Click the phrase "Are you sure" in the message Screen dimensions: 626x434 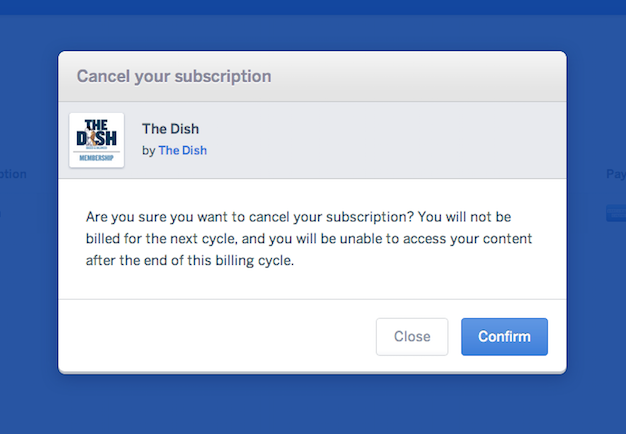[x=124, y=217]
